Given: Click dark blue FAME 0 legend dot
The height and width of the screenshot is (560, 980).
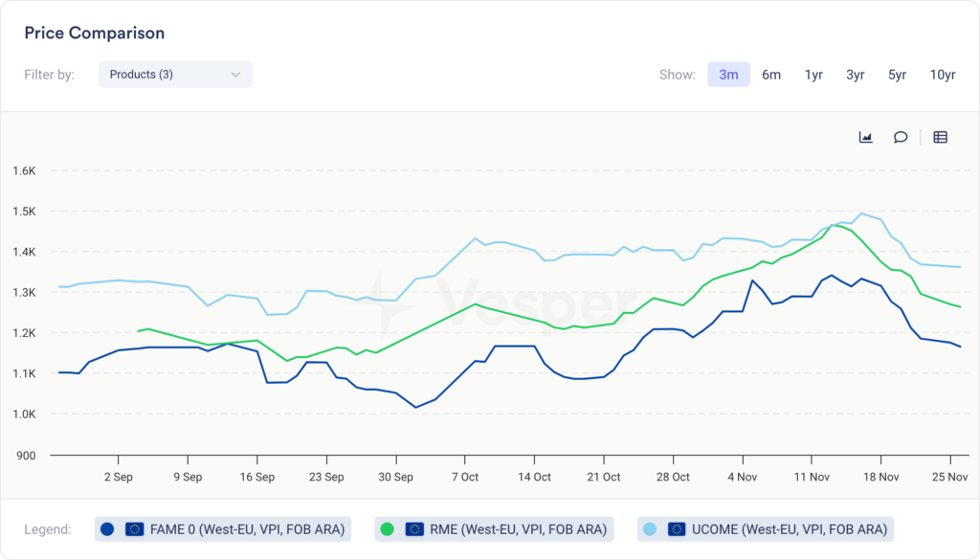Looking at the screenshot, I should coord(107,528).
